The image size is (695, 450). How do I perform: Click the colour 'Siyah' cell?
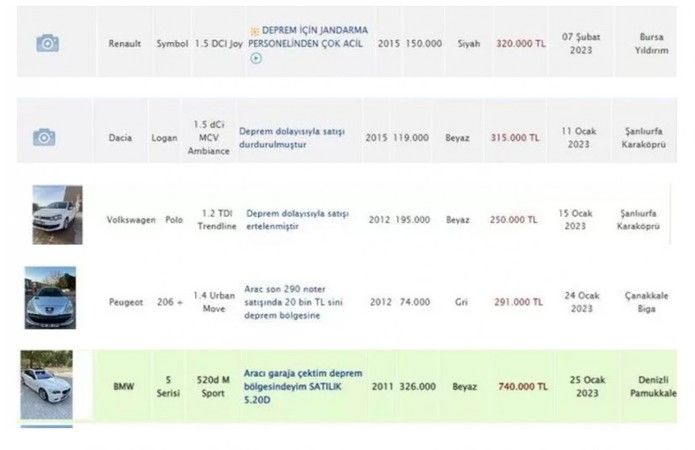(469, 43)
